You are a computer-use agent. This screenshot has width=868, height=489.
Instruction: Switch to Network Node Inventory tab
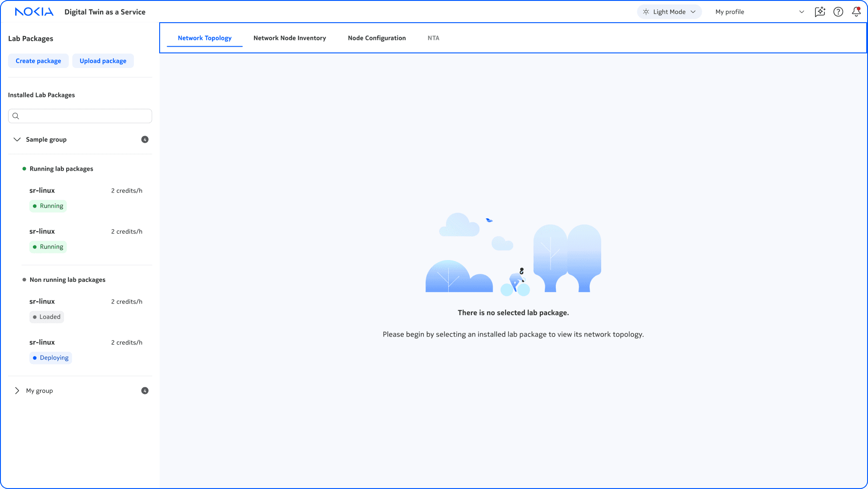tap(289, 38)
